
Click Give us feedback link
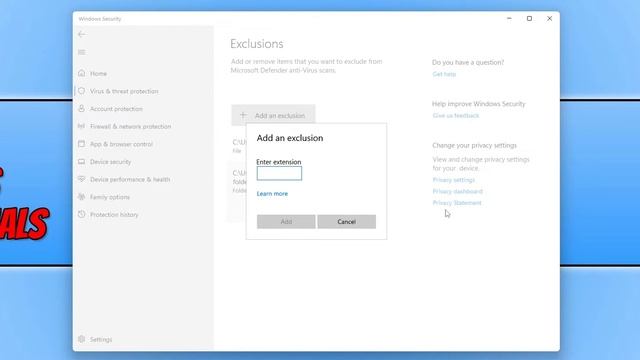click(456, 116)
